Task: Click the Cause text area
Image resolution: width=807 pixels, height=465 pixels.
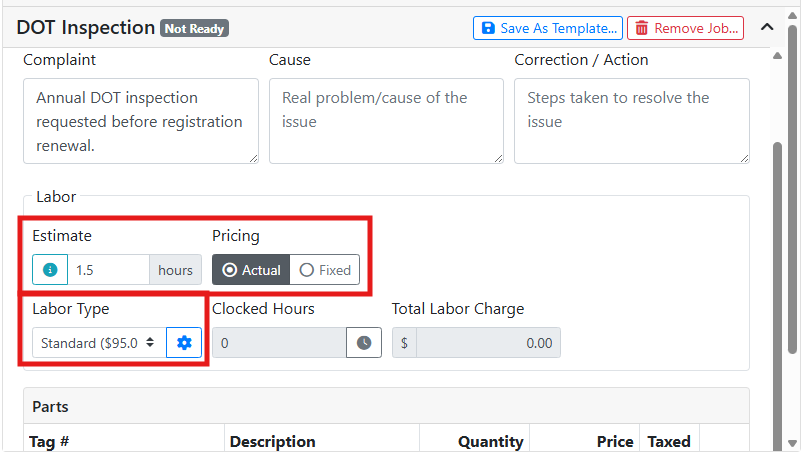Action: 386,121
